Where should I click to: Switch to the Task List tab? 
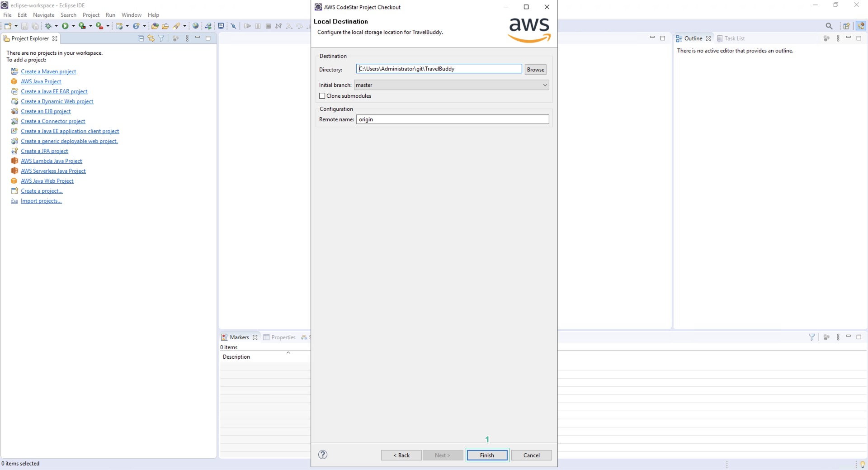tap(731, 38)
